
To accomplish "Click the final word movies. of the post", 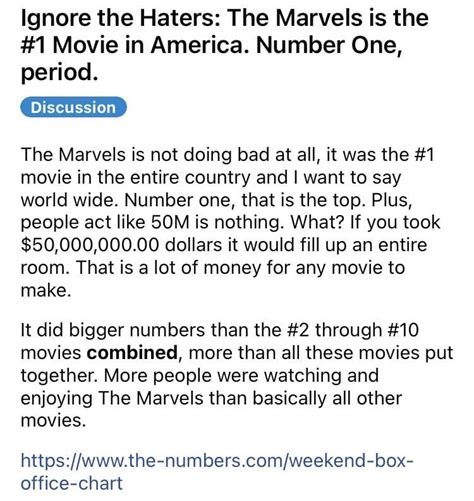I will (53, 420).
